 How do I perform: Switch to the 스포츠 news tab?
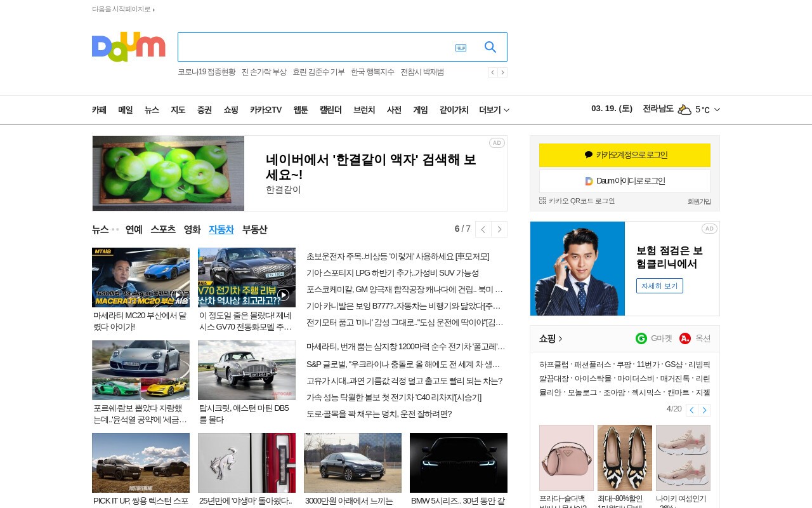click(x=163, y=229)
